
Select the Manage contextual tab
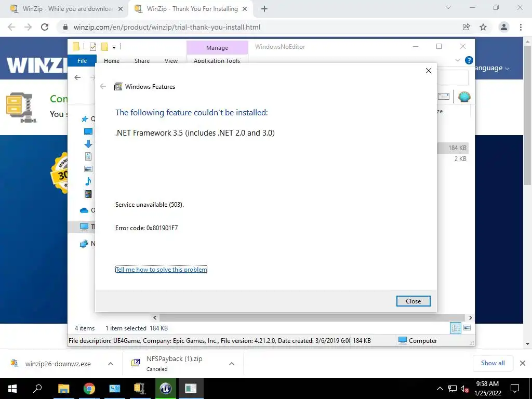[x=217, y=47]
